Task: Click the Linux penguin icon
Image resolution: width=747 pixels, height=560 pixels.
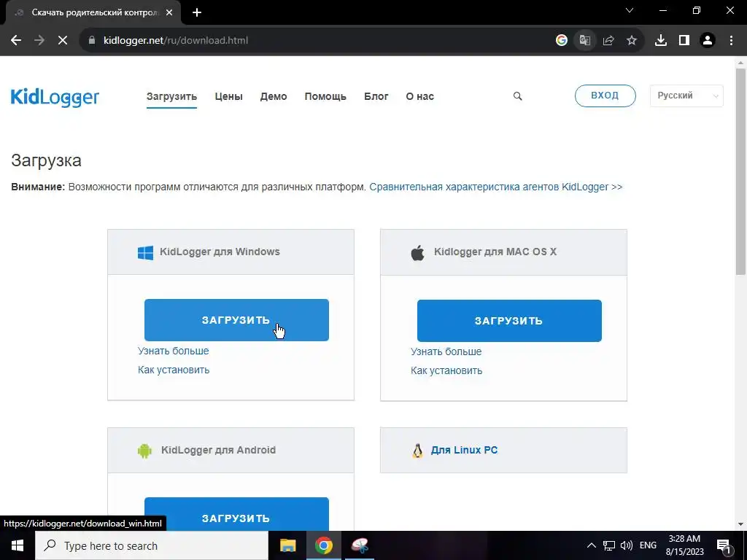Action: (418, 451)
